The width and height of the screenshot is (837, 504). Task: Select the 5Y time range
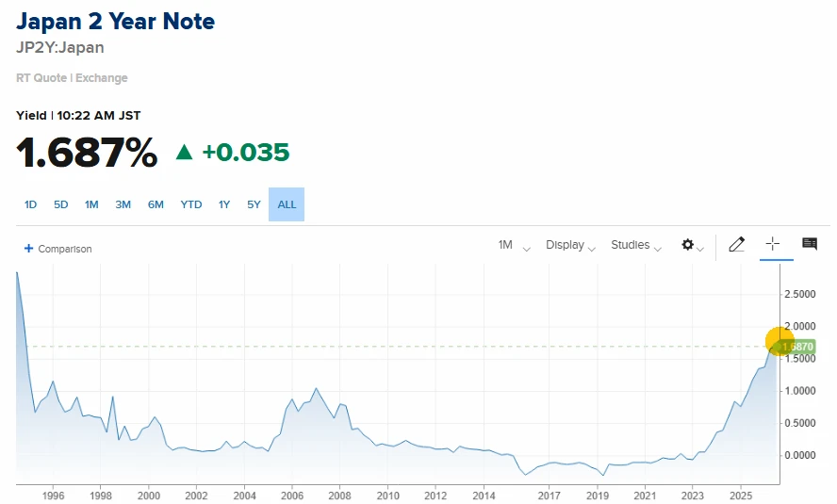point(254,204)
